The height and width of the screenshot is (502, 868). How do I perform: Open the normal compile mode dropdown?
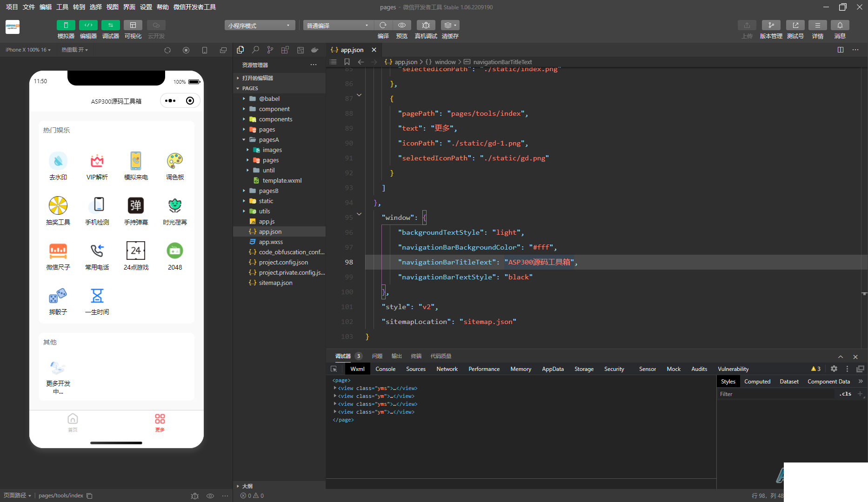tap(338, 26)
